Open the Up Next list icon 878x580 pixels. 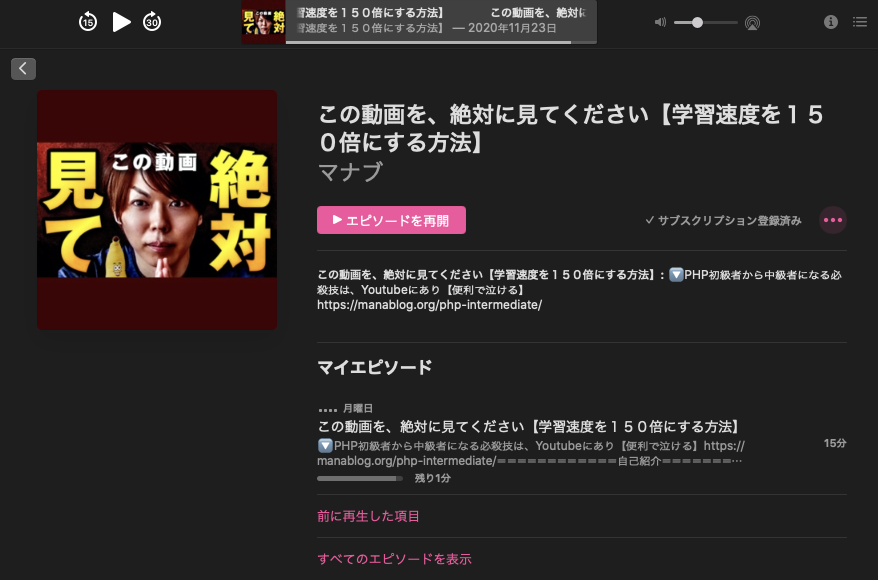[860, 22]
